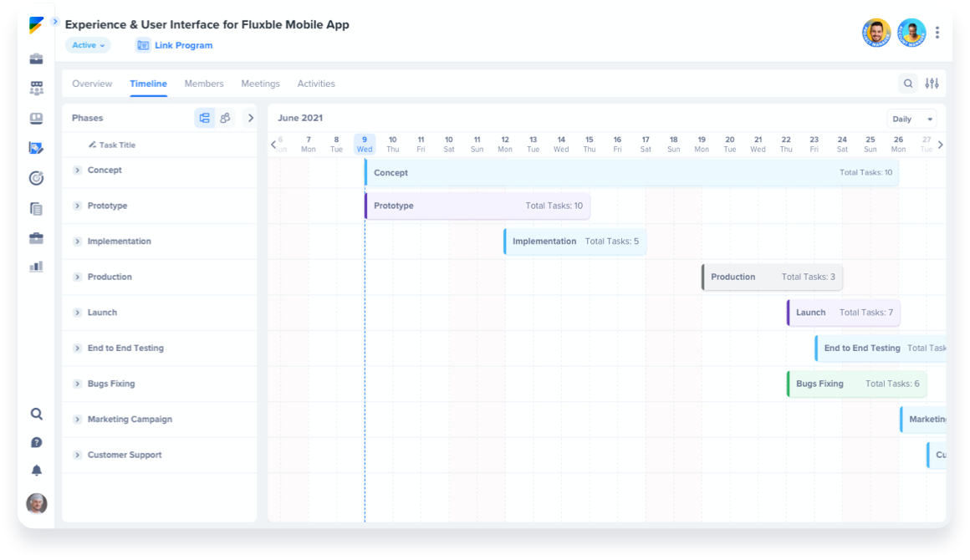Click the Link Program link
Screen dimensions: 970x560
[183, 45]
